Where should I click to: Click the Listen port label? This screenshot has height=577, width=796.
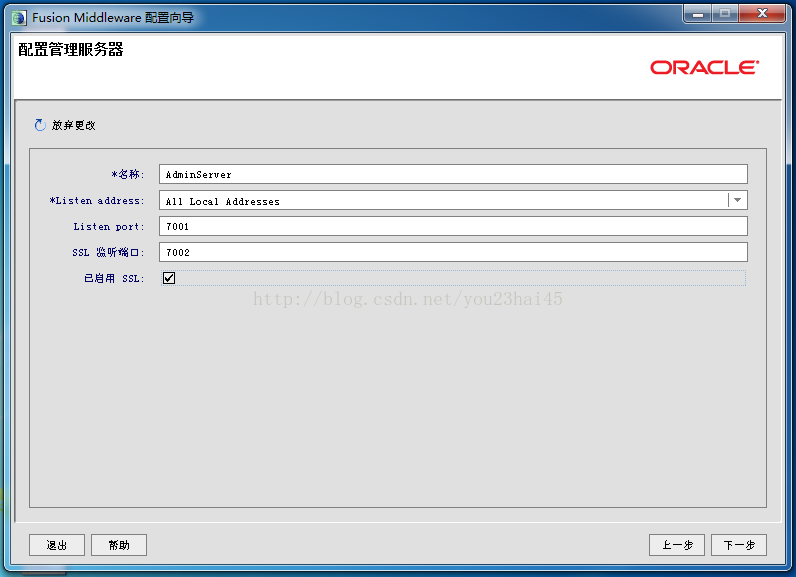click(109, 227)
